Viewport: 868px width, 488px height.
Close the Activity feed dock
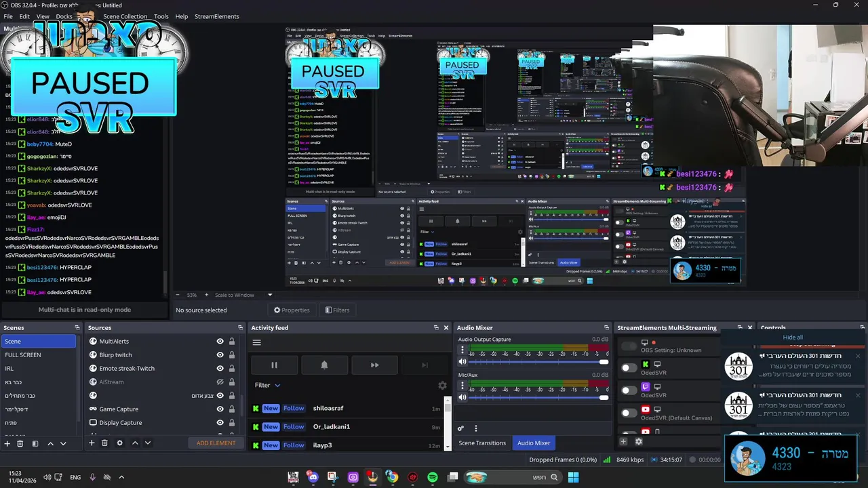[x=446, y=328]
